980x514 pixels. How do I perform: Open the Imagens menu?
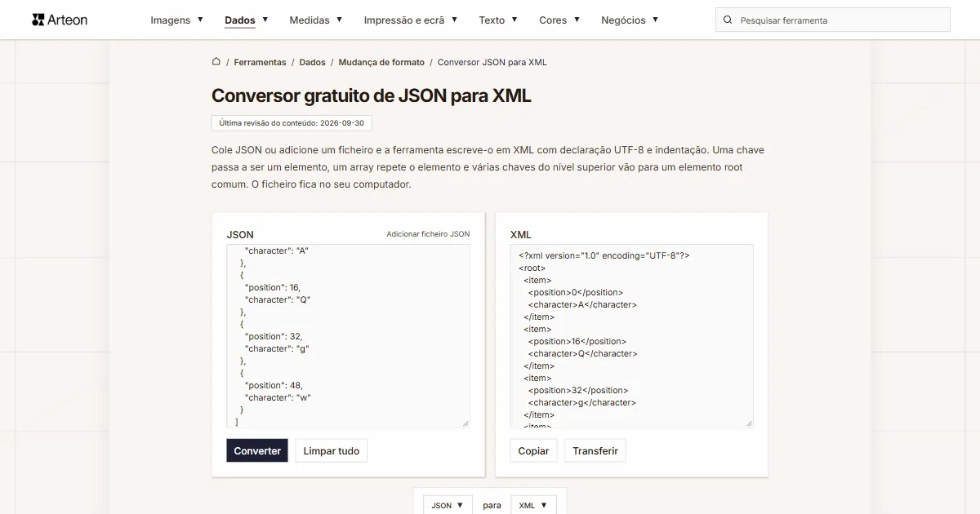(176, 20)
